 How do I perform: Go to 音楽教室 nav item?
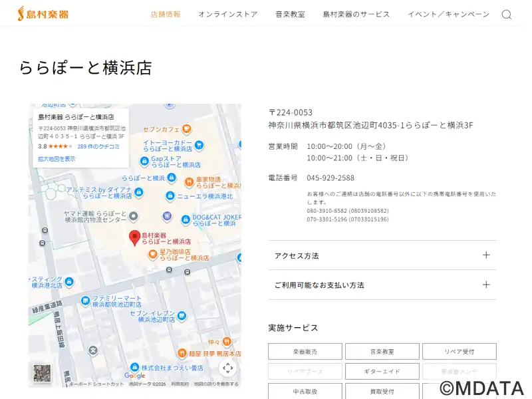pyautogui.click(x=290, y=14)
